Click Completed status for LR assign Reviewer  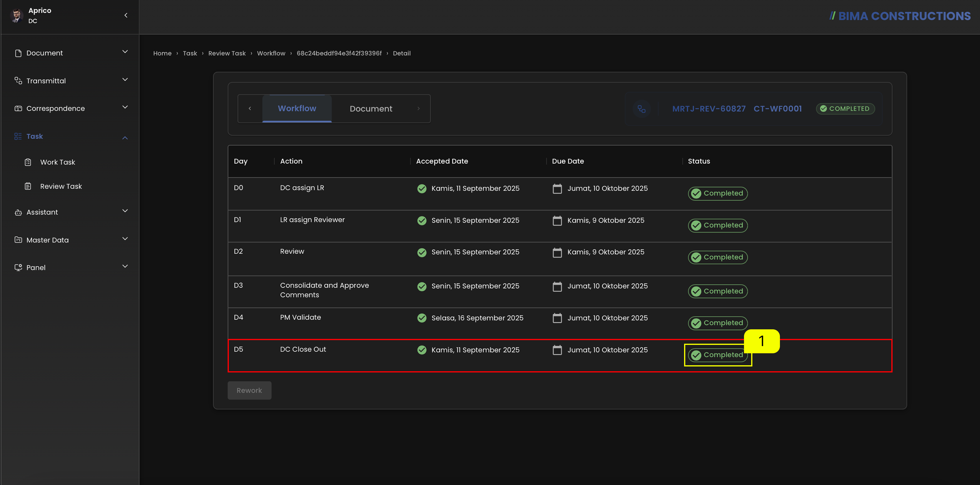[x=718, y=225]
